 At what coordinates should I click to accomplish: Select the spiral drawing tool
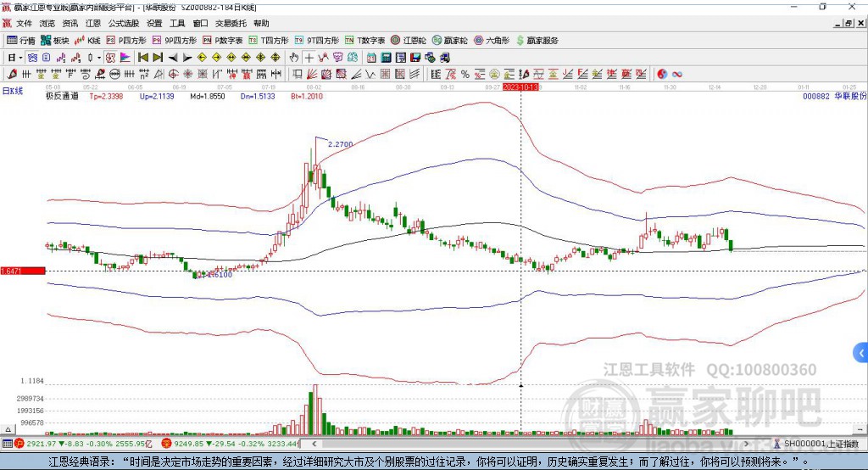(86, 74)
